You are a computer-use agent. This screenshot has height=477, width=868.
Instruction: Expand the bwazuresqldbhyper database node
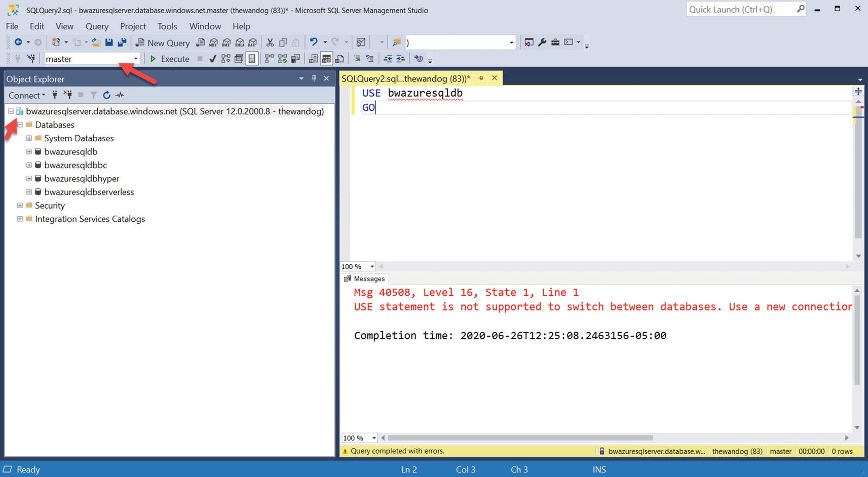point(29,178)
